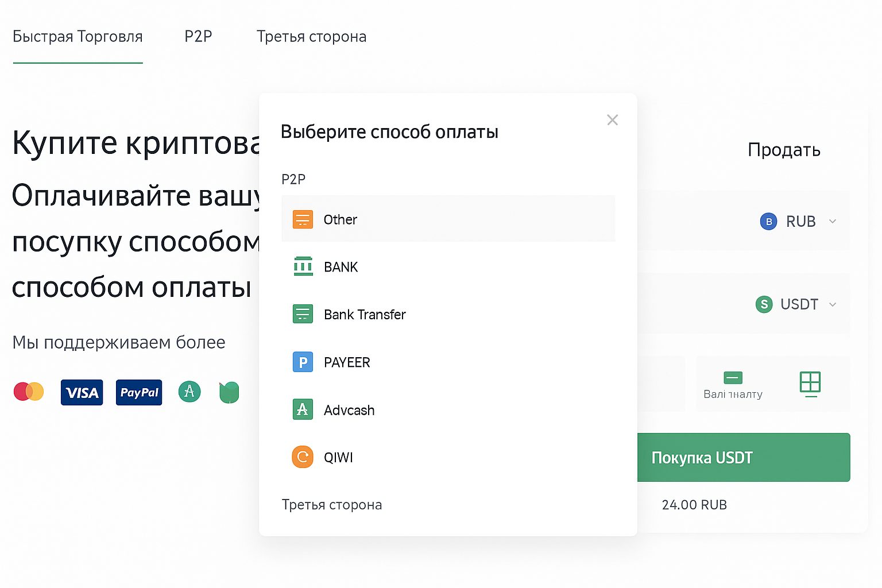
Task: Click the green card payment method icon
Action: point(733,378)
